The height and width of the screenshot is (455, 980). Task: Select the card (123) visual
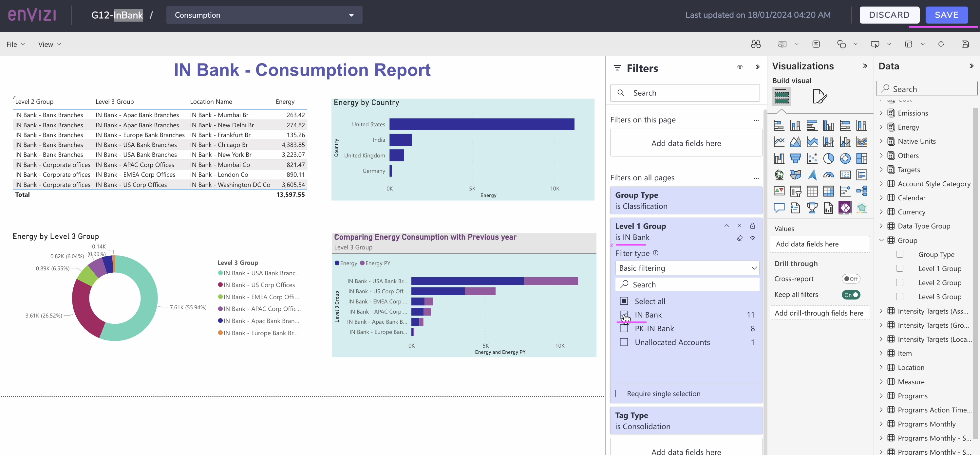[845, 175]
